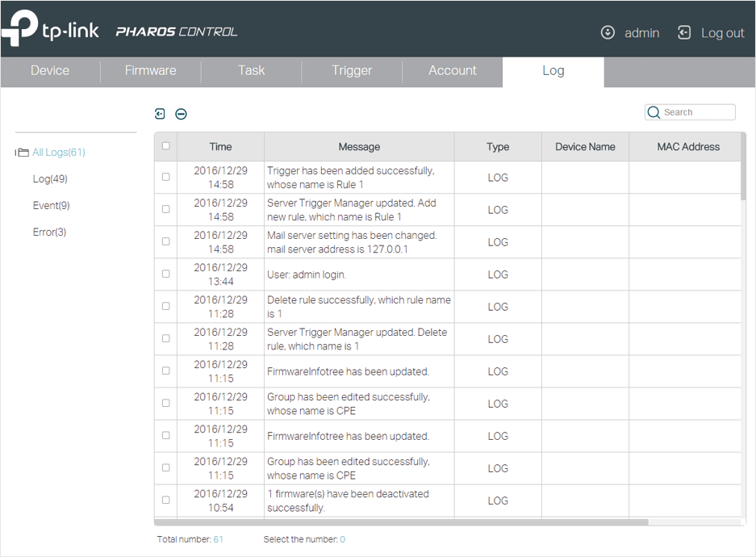
Task: Tick the checkbox for firmware deactivated log row
Action: 166,500
